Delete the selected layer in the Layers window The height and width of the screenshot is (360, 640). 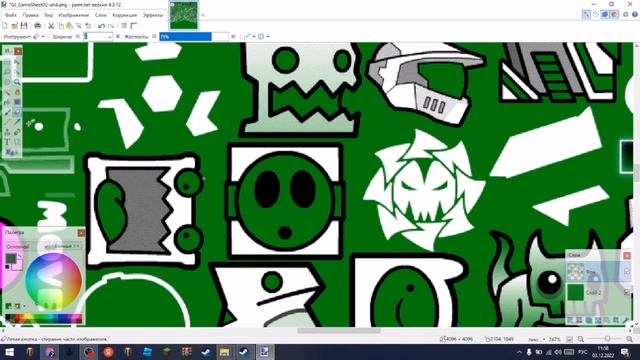tap(579, 320)
